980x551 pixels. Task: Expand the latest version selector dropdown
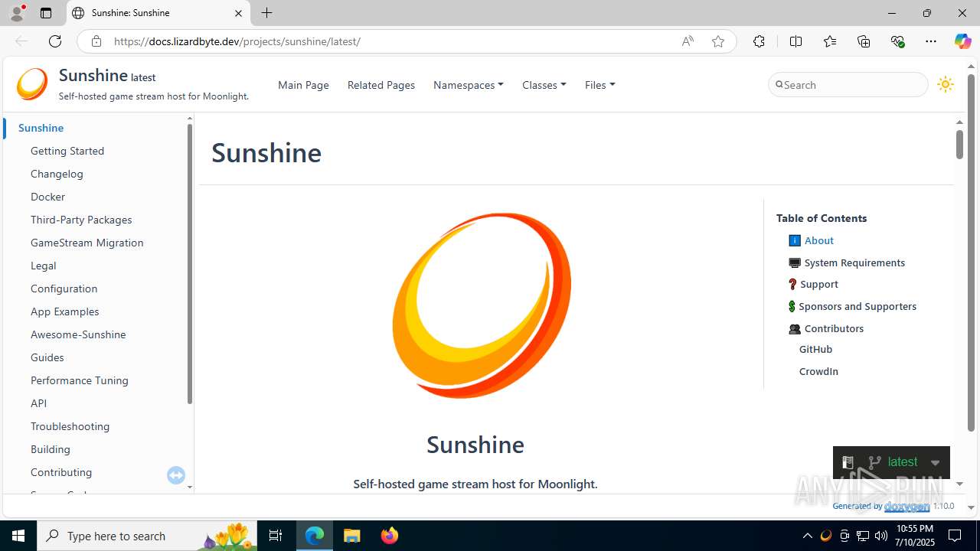click(935, 462)
